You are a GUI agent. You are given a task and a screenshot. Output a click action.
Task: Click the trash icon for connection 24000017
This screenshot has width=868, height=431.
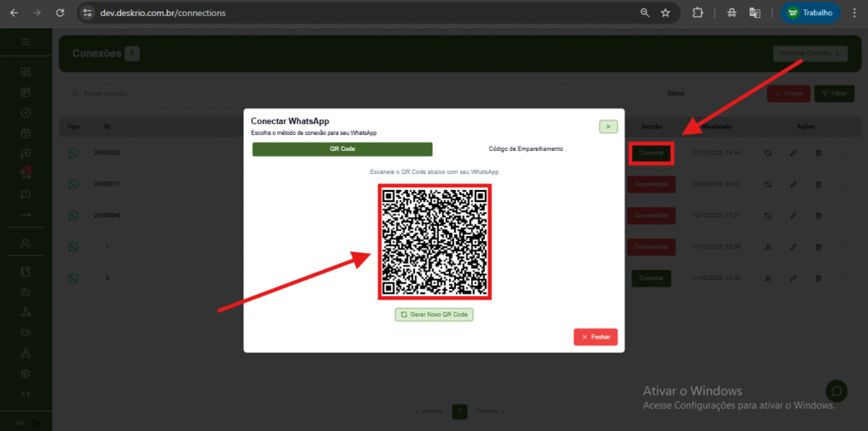coord(818,184)
